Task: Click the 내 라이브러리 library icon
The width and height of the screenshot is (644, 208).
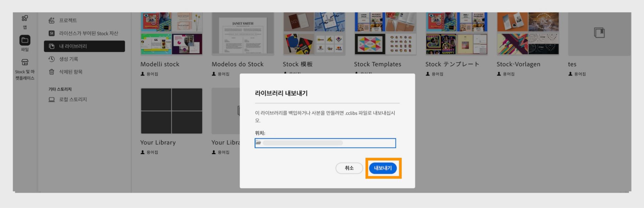Action: pos(52,46)
